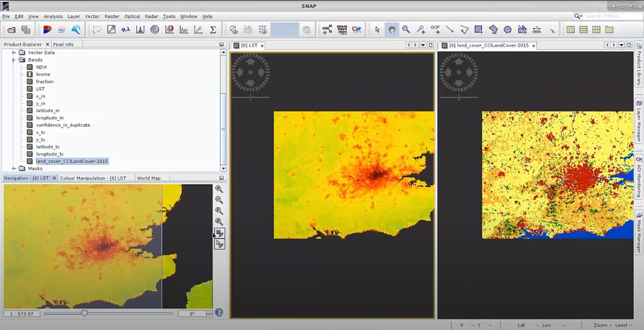Select the LST band in tree
Image resolution: width=644 pixels, height=330 pixels.
[x=40, y=89]
